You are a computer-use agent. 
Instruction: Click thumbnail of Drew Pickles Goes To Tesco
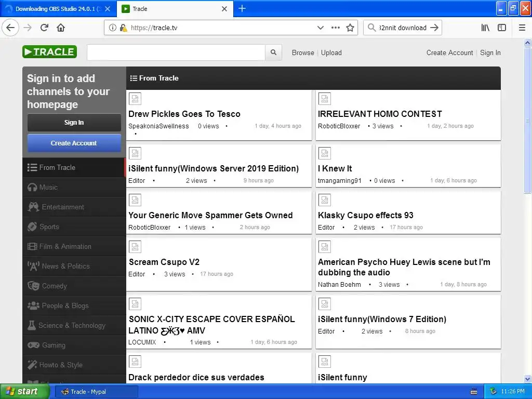coord(135,99)
